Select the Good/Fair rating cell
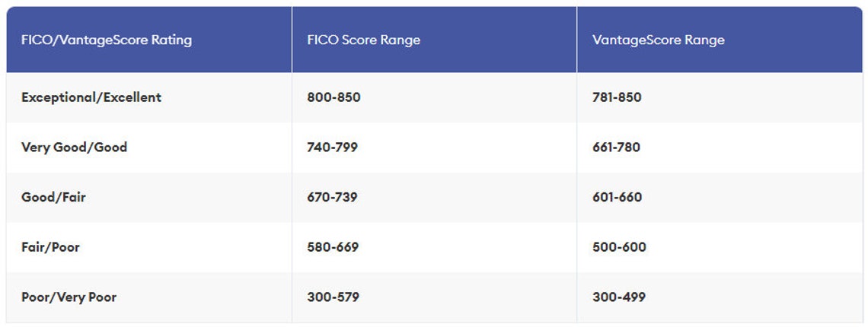The width and height of the screenshot is (868, 327). tap(149, 197)
